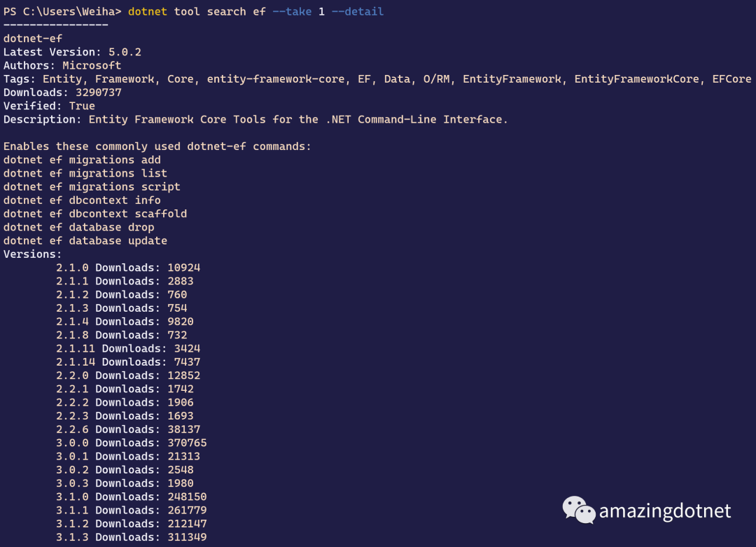Click the PowerShell prompt path PS C:\Users\Weiha>
The height and width of the screenshot is (547, 756).
(62, 12)
